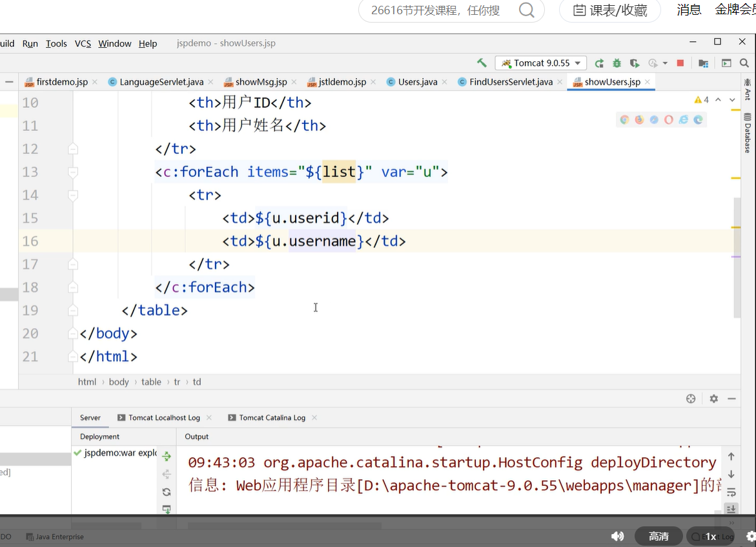The height and width of the screenshot is (547, 756).
Task: Switch to the firstdemo.jsp tab
Action: tap(62, 82)
